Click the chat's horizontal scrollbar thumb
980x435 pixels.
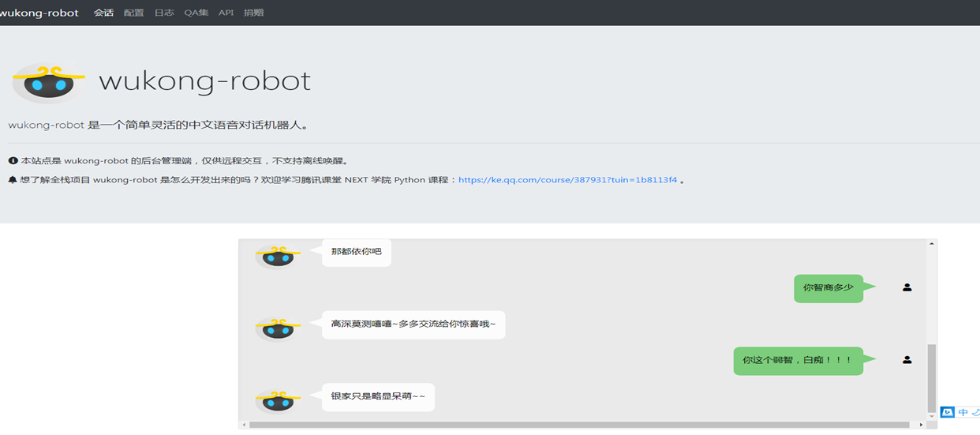click(579, 425)
